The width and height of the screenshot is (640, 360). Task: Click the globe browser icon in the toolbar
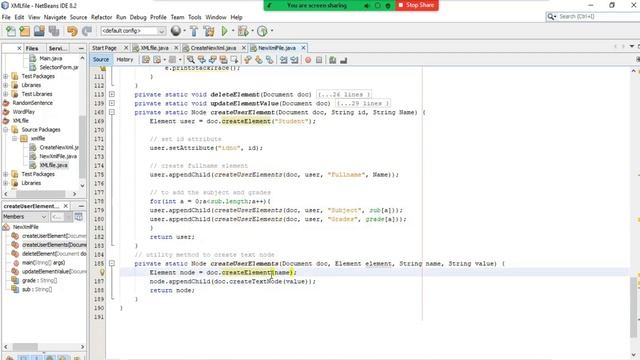176,31
